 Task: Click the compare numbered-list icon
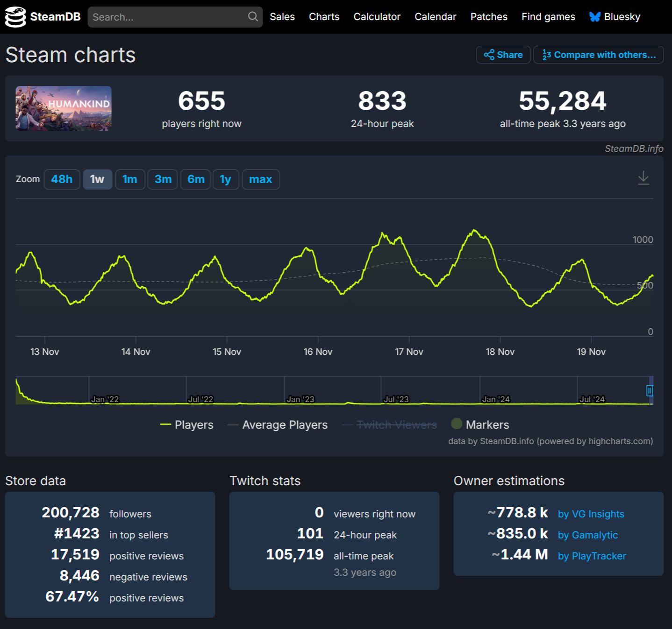pos(546,55)
